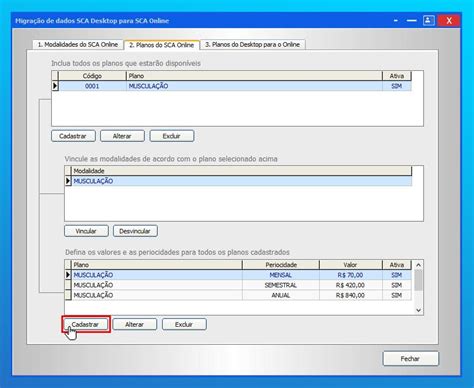Click row indicator arrow of plan 0001
This screenshot has height=388, width=474.
55,86
